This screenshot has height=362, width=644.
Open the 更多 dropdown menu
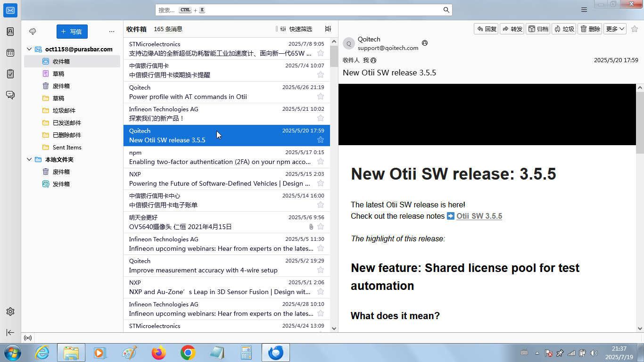click(x=616, y=29)
